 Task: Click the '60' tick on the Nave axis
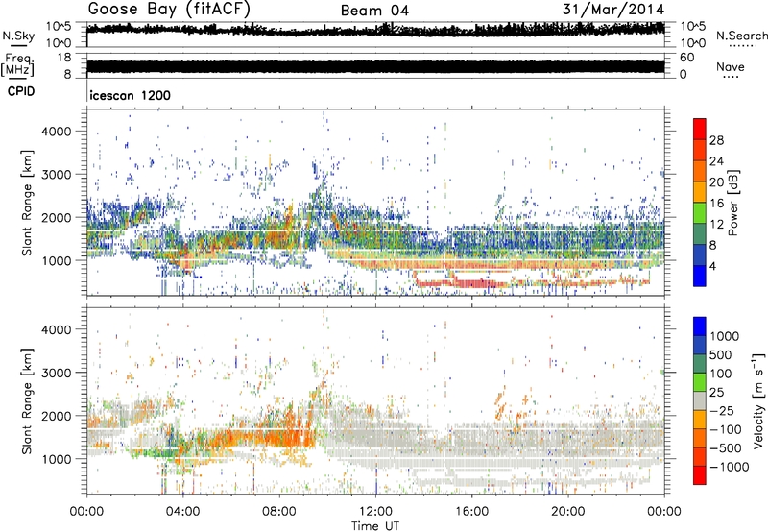click(686, 58)
